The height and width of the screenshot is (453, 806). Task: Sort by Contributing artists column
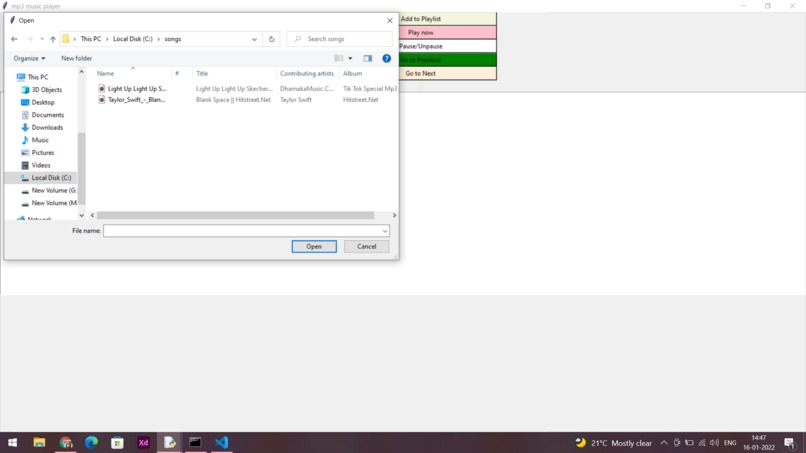(x=307, y=74)
